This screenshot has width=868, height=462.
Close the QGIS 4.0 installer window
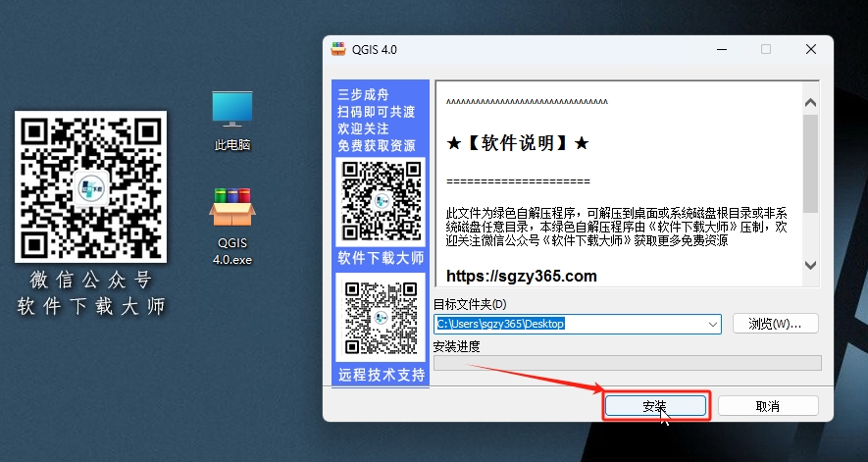[811, 49]
